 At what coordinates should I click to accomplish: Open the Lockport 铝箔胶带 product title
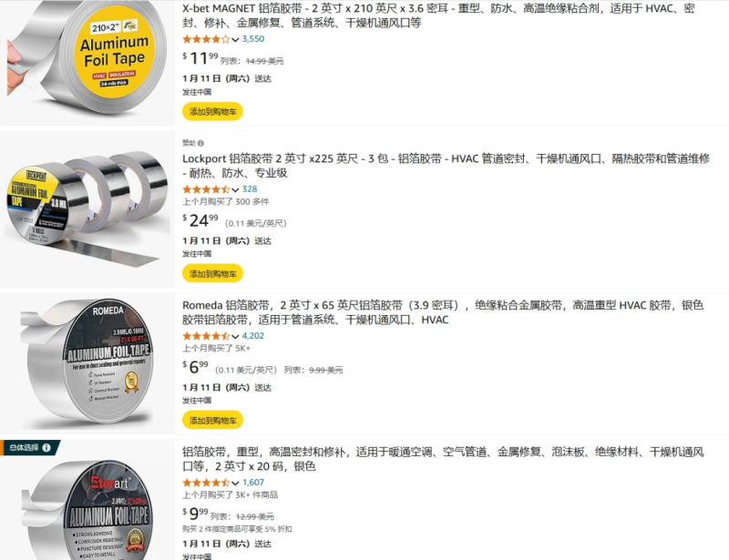point(446,166)
